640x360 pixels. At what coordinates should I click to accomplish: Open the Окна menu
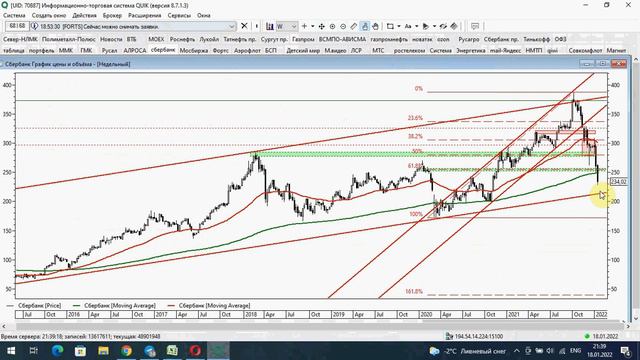click(204, 16)
